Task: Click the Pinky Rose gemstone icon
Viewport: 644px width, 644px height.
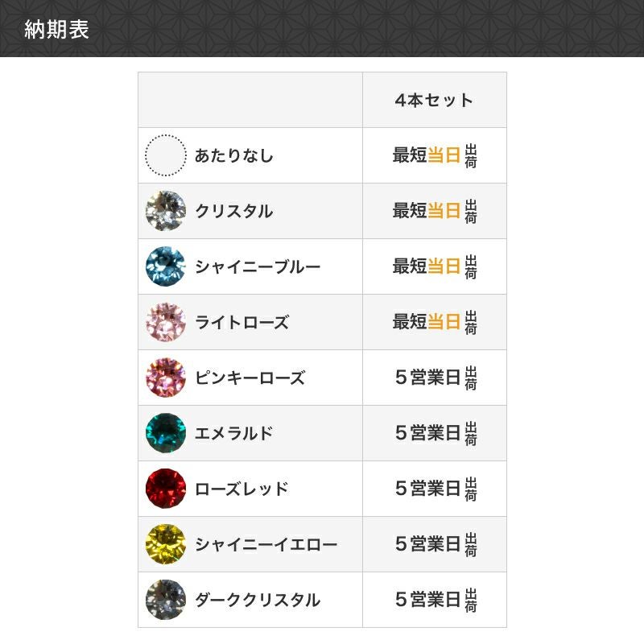Action: click(x=165, y=378)
